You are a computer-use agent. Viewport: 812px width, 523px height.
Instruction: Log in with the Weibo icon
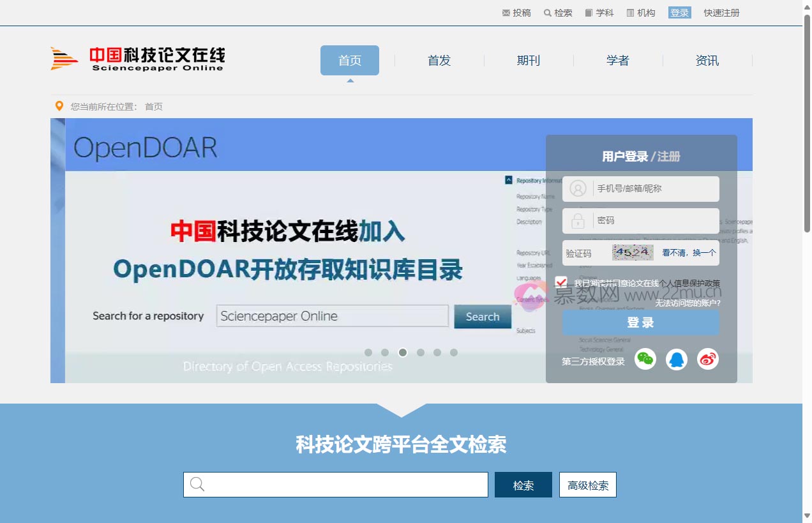tap(708, 359)
